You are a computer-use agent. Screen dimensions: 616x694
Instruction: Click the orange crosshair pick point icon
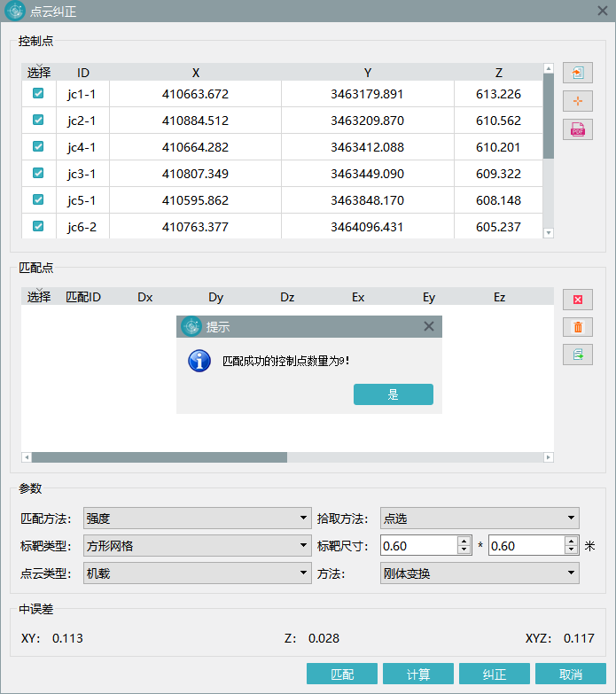click(577, 101)
